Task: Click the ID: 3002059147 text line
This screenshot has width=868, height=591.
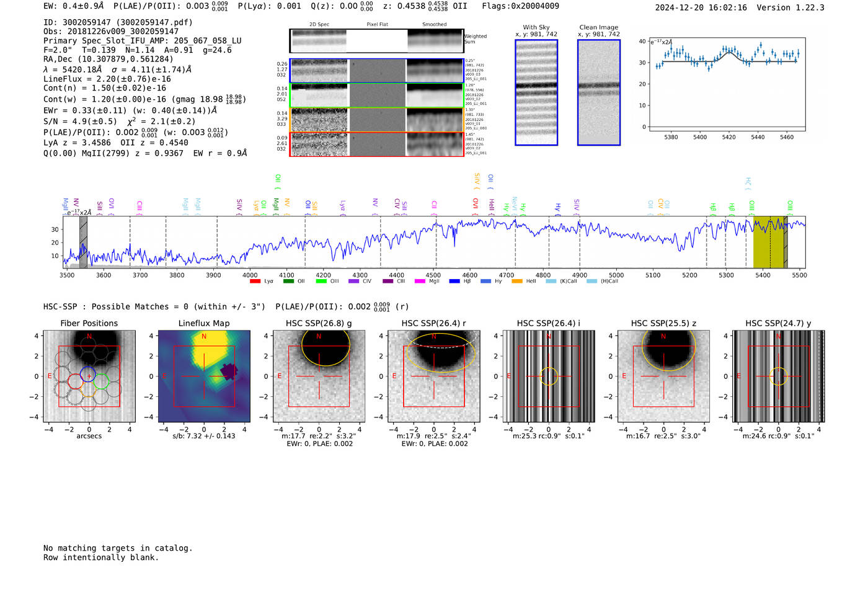Action: point(118,22)
